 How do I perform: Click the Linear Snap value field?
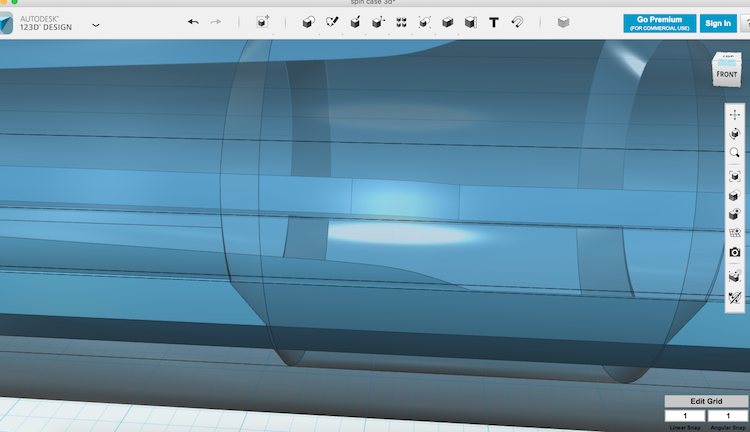pyautogui.click(x=685, y=416)
